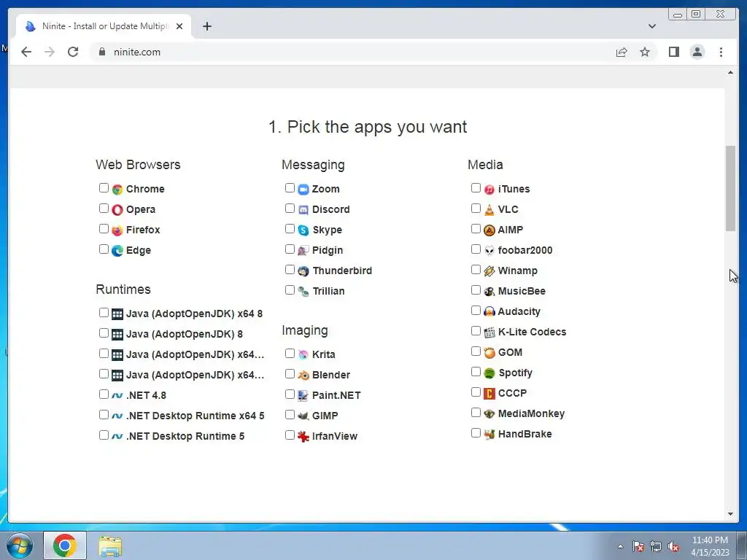Click the vertical scrollbar thumb
Image resolution: width=747 pixels, height=560 pixels.
click(x=730, y=189)
